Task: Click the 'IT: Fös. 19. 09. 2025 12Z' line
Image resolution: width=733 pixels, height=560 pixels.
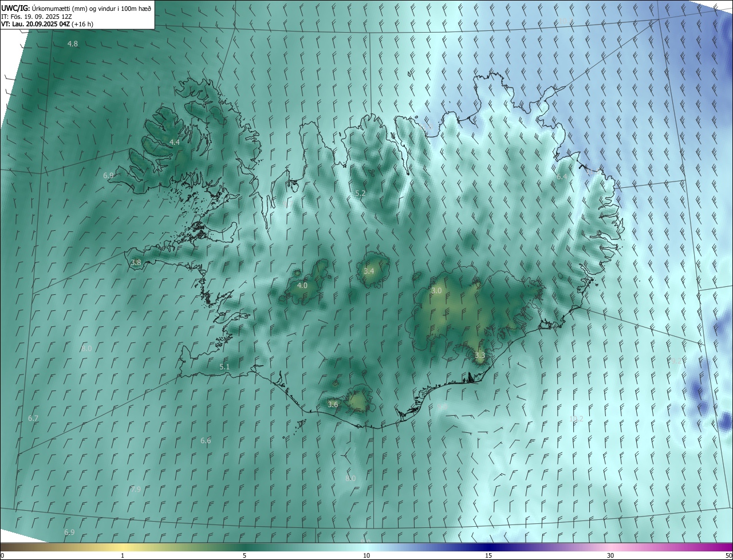Action: click(x=36, y=17)
